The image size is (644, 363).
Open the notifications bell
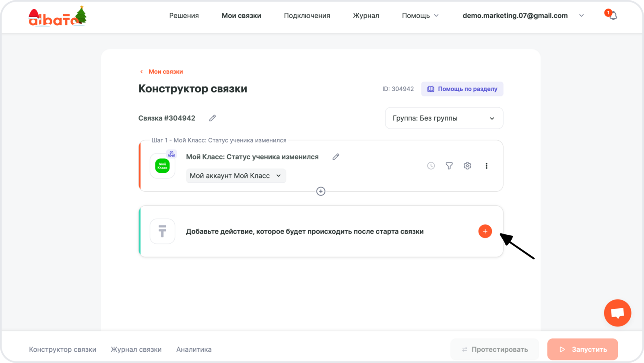(613, 16)
